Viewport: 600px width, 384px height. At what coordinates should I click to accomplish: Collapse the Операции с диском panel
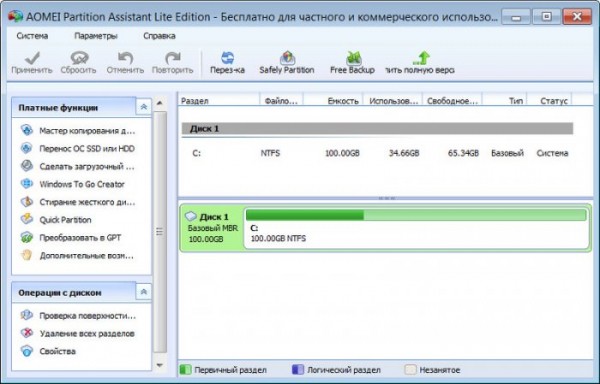144,292
